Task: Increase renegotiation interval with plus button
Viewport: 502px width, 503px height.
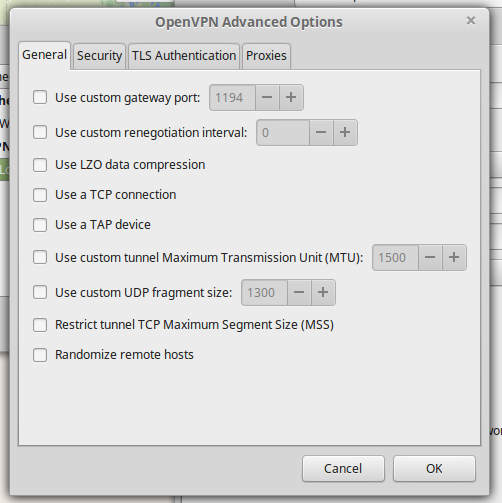Action: tap(345, 132)
